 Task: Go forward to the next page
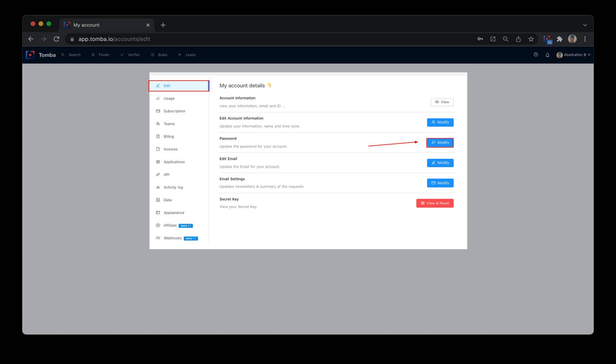click(x=43, y=39)
